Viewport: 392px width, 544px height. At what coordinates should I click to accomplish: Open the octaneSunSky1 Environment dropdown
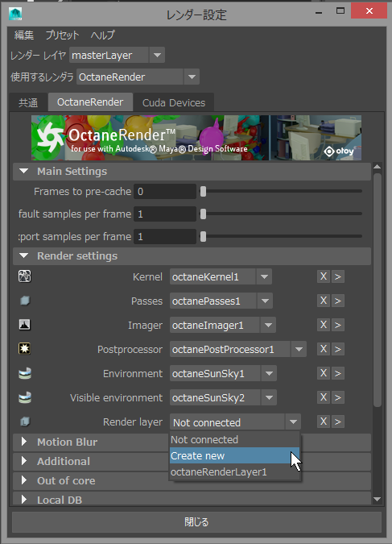tap(269, 373)
